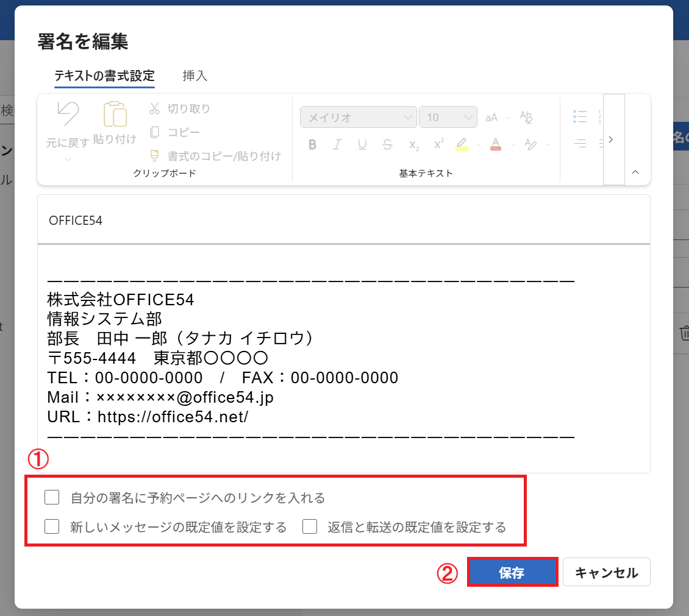Apply bold formatting to the signature text
This screenshot has width=689, height=616.
click(x=312, y=144)
